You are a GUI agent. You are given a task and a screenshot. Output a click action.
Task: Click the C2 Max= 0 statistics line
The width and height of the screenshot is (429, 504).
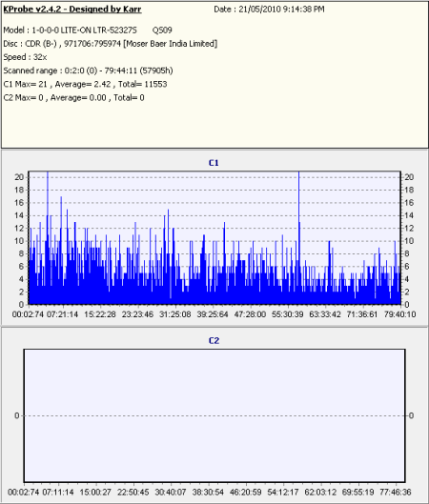click(x=73, y=97)
